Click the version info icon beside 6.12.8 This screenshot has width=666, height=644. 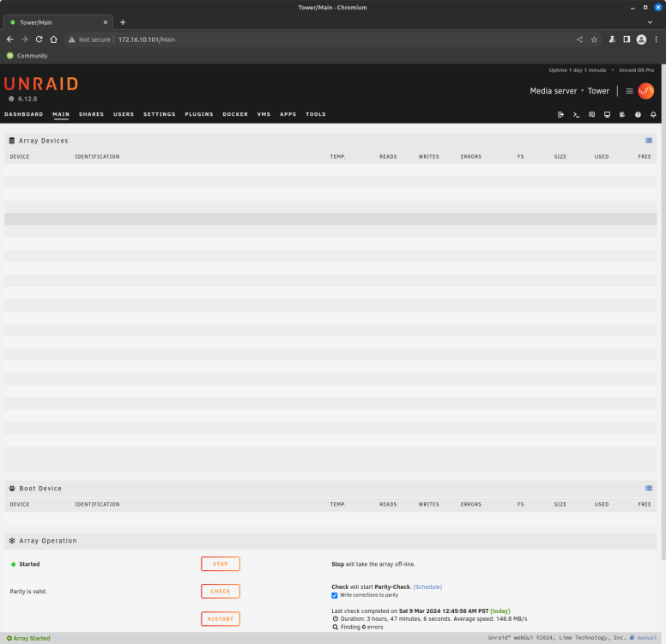[x=11, y=99]
